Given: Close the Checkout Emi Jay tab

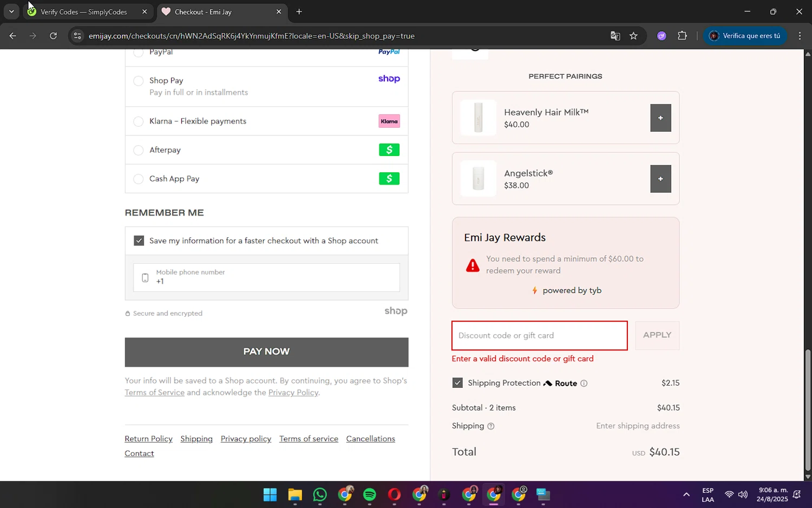Looking at the screenshot, I should [x=279, y=11].
